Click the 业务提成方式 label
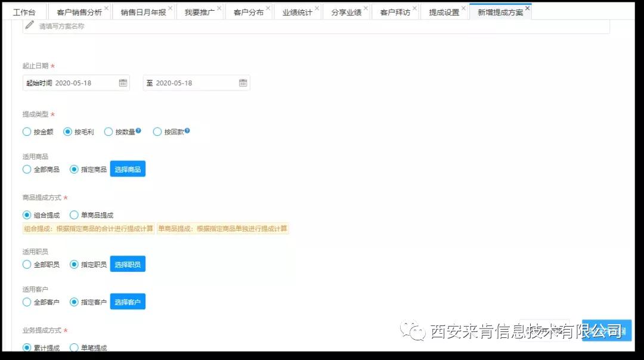The height and width of the screenshot is (360, 644). pos(42,330)
